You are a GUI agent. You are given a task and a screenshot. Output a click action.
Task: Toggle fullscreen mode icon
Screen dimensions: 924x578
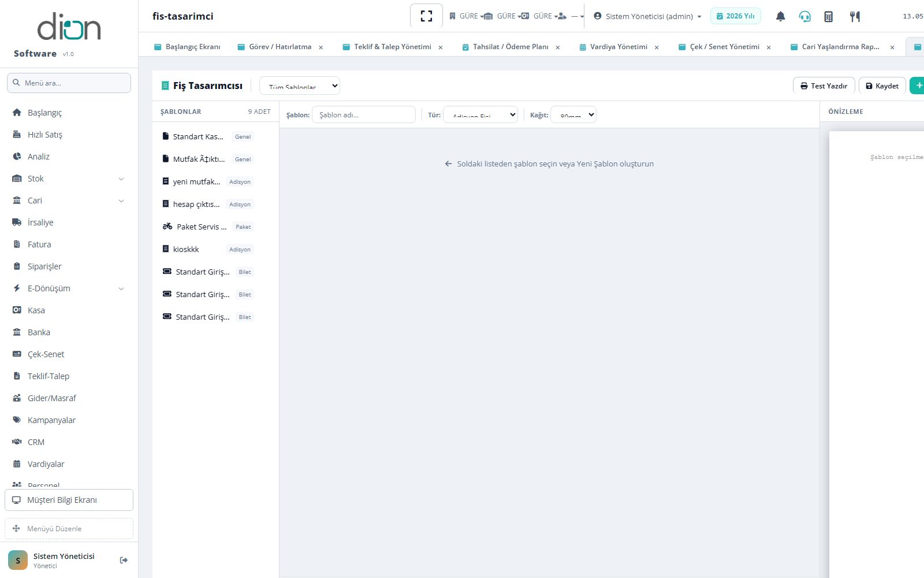click(426, 16)
